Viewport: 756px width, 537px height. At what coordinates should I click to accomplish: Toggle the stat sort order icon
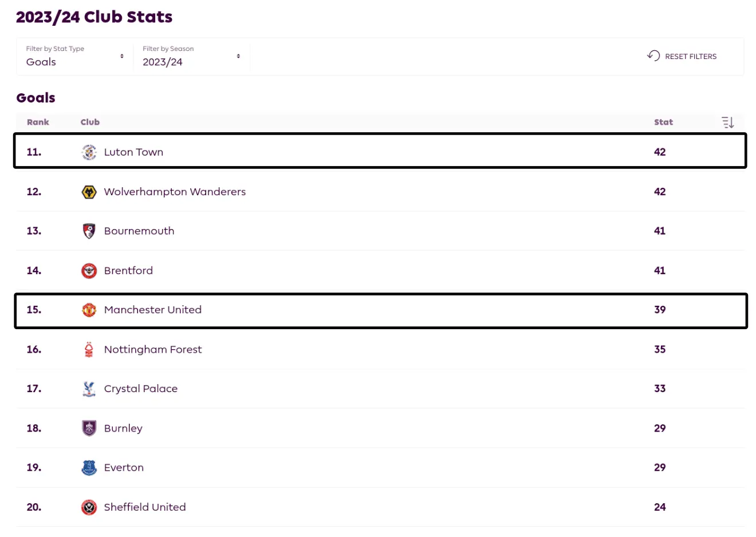pos(727,122)
